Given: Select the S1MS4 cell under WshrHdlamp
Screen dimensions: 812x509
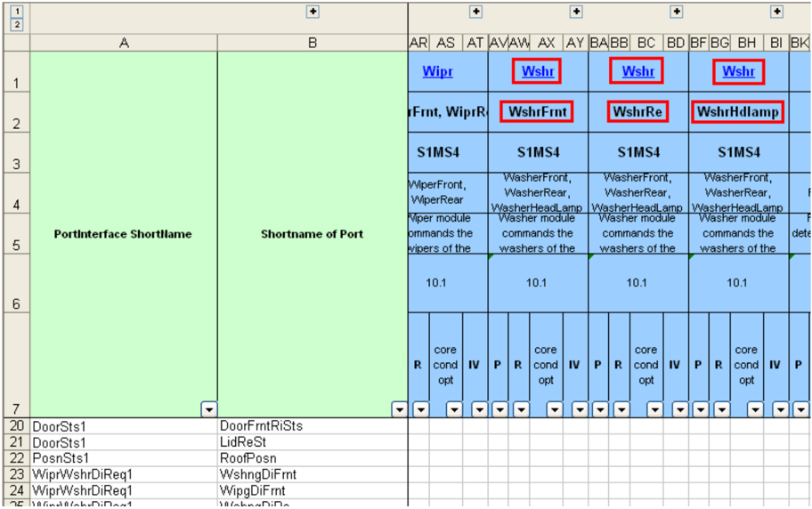Looking at the screenshot, I should click(739, 152).
